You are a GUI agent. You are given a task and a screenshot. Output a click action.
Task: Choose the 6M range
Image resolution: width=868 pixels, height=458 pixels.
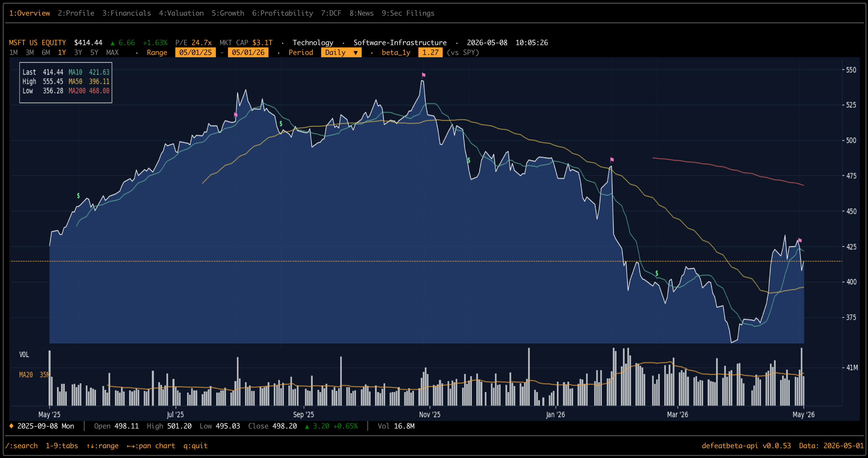[46, 53]
